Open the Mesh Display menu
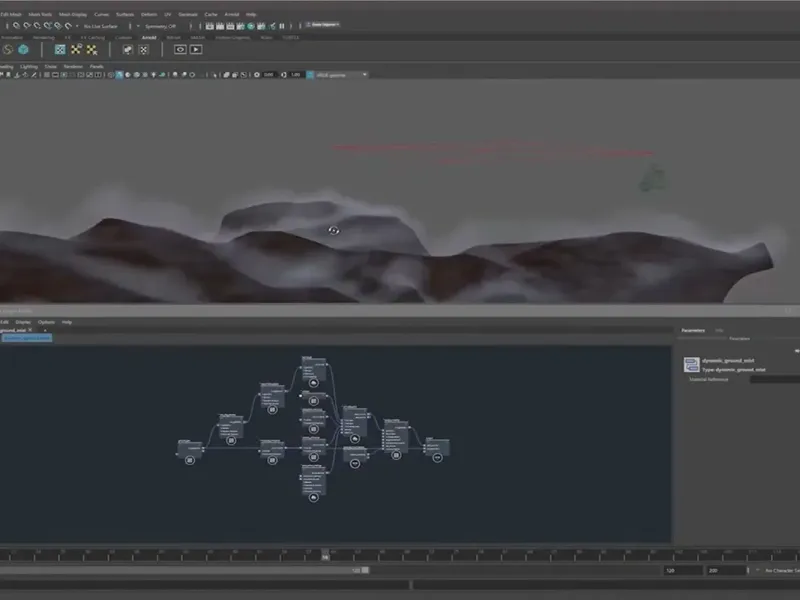800x600 pixels. (73, 14)
